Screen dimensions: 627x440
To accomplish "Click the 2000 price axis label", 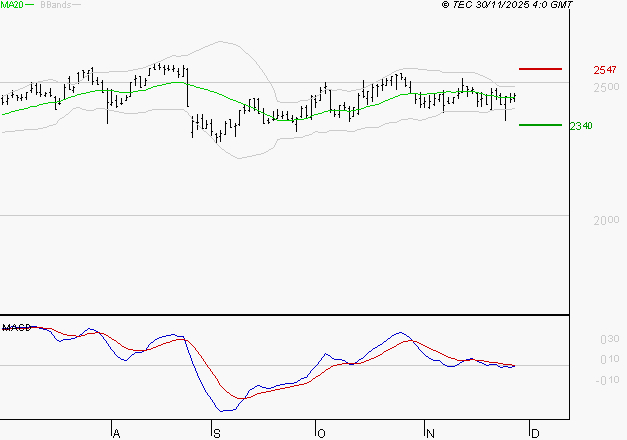I will (606, 220).
